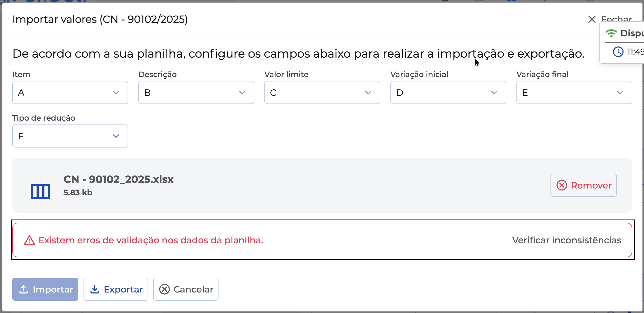Click the CN - 90102_2025.xlsx file name

tap(118, 179)
